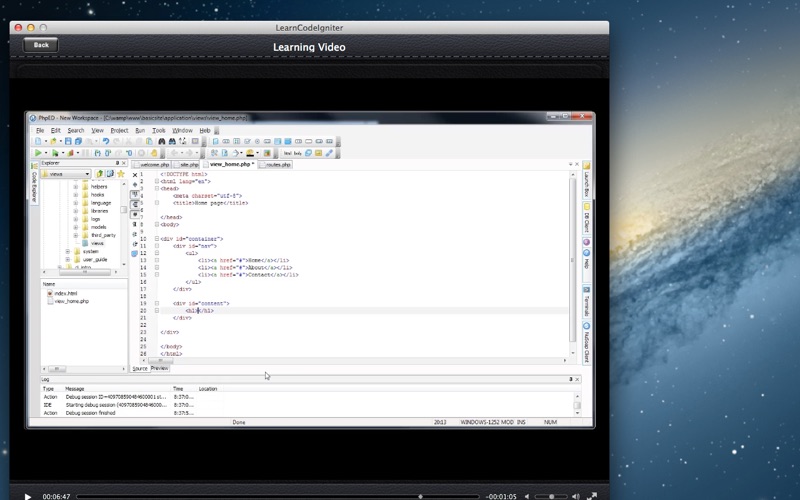Open the Terminals side panel
Screen dimensions: 800x500
tap(587, 301)
